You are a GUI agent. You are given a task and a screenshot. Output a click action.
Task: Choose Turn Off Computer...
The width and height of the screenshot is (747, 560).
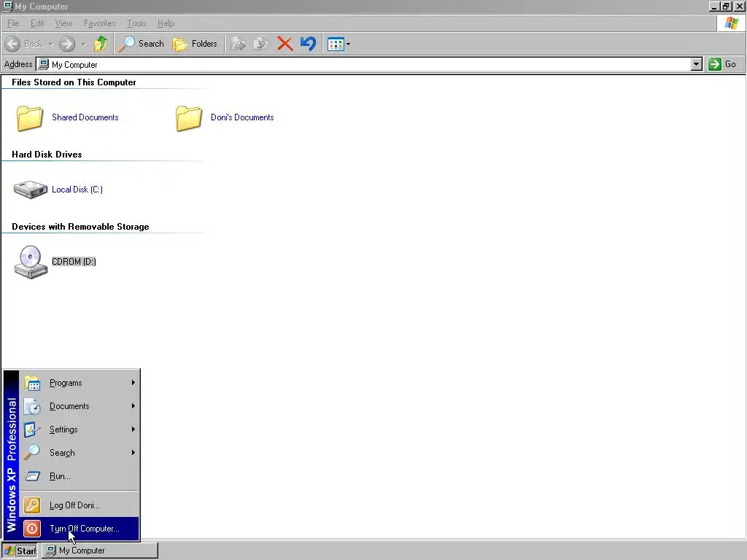pos(80,529)
